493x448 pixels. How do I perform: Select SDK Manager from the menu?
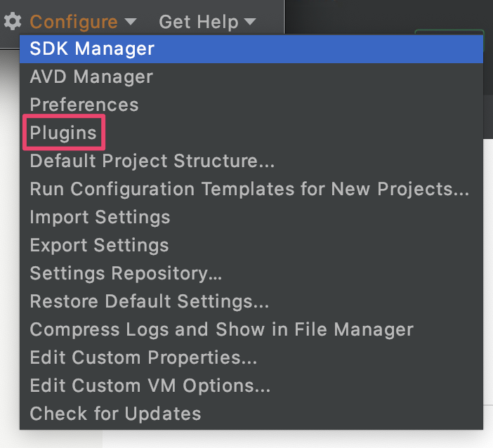(x=251, y=49)
